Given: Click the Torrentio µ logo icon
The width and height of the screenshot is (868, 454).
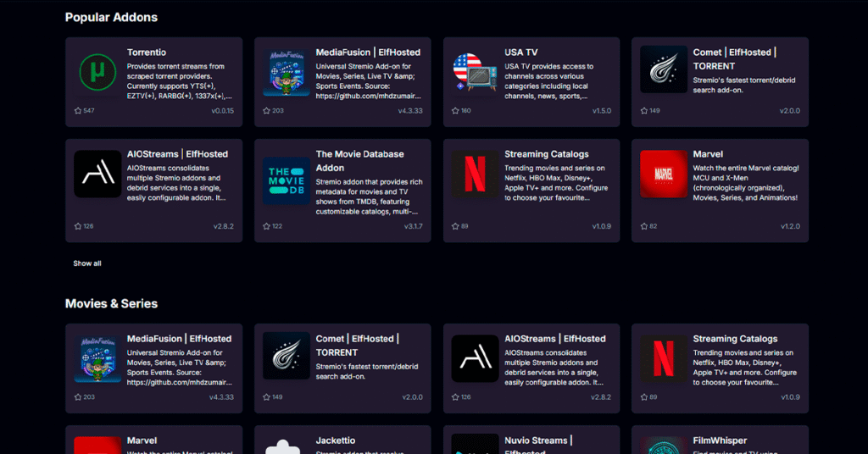Looking at the screenshot, I should pyautogui.click(x=97, y=73).
